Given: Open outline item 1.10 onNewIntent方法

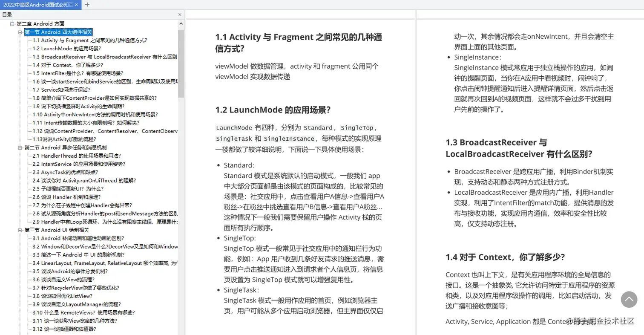Looking at the screenshot, I should coord(95,115).
